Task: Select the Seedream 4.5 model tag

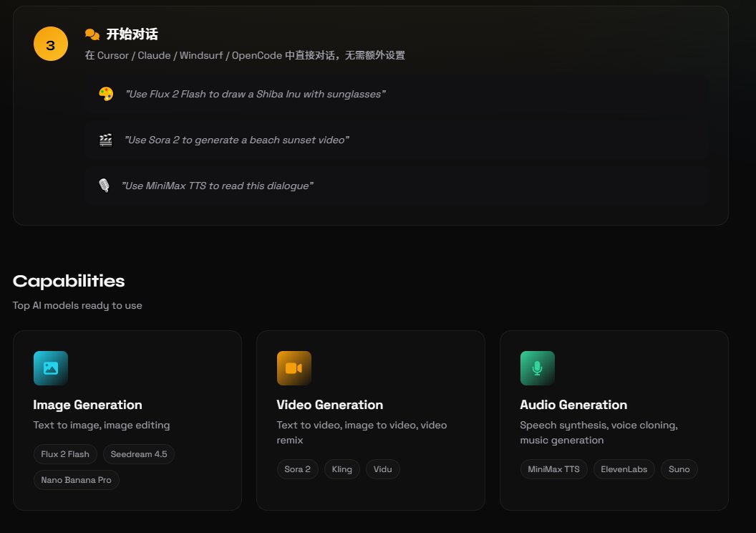Action: coord(139,453)
